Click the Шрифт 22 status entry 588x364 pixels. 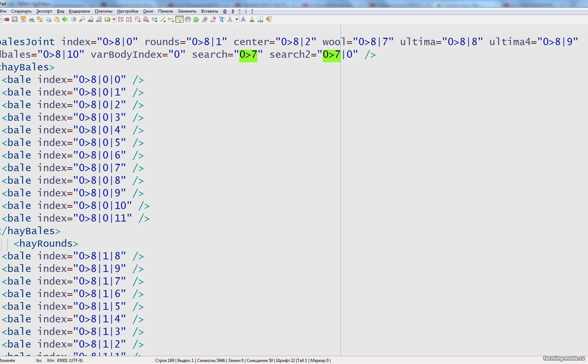[285, 360]
